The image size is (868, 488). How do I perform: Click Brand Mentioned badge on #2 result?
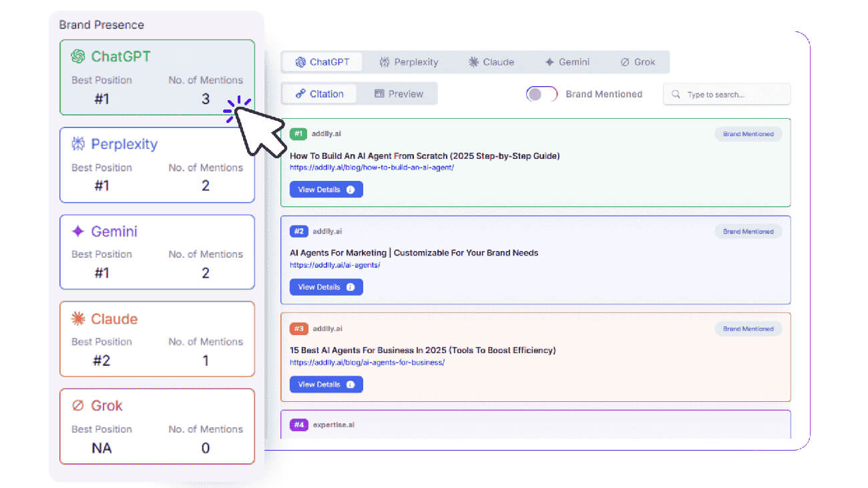pyautogui.click(x=748, y=232)
